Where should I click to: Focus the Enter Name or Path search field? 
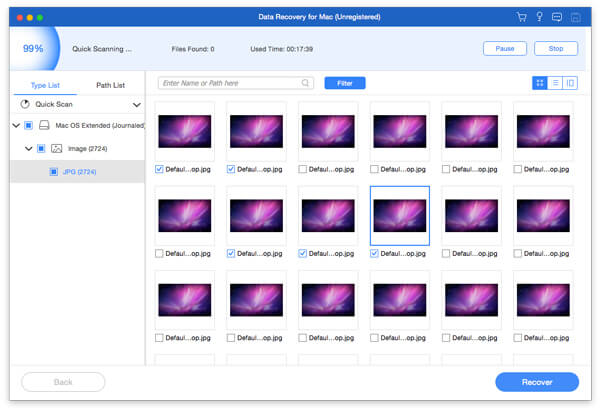coord(236,83)
